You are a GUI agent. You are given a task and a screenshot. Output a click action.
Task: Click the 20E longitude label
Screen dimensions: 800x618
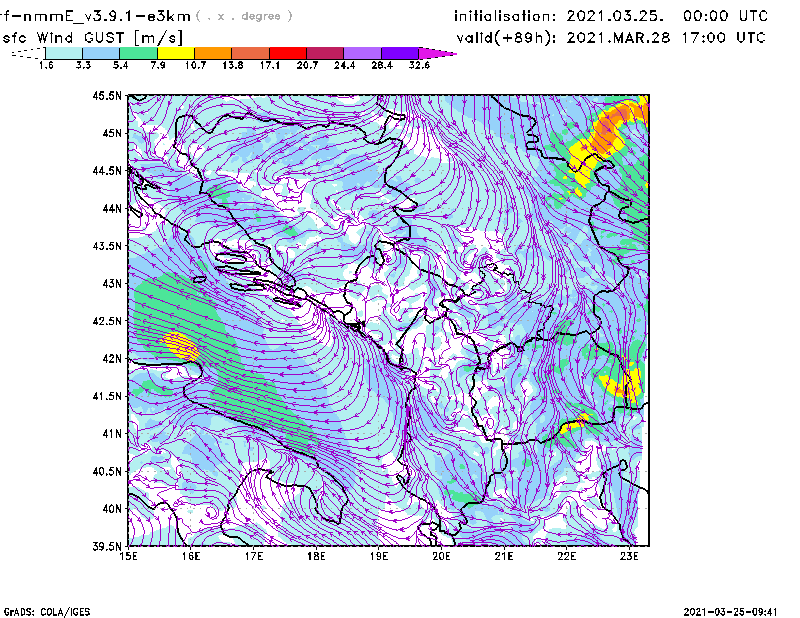441,556
